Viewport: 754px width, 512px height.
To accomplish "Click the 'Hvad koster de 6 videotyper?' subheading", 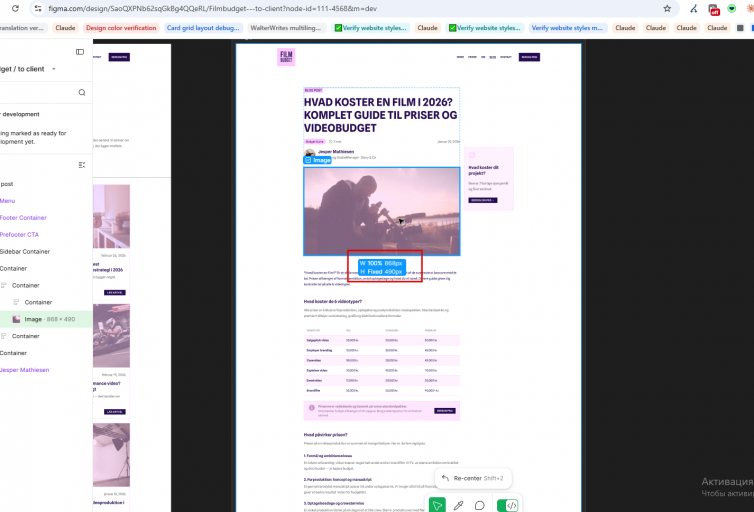I will coord(332,301).
